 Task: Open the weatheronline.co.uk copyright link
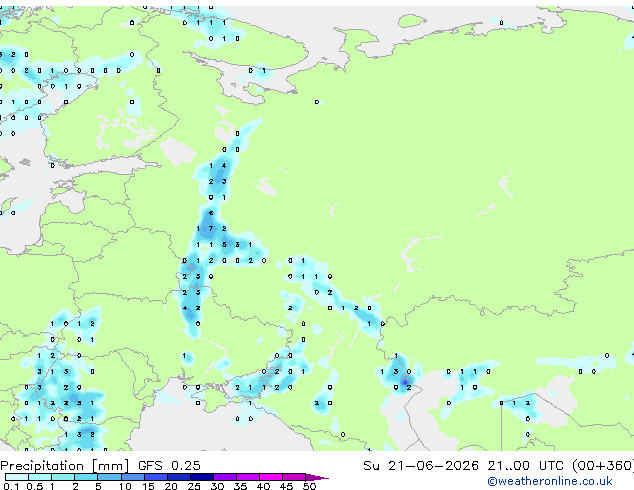click(550, 481)
